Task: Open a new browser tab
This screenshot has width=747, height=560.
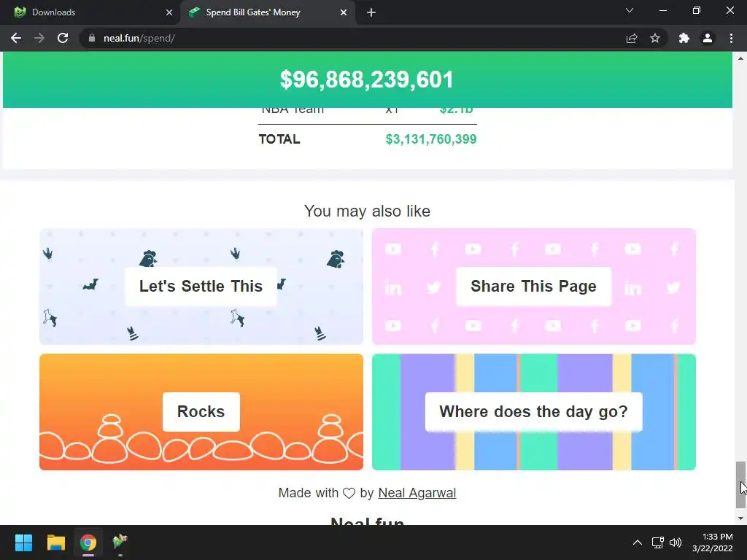Action: tap(371, 12)
